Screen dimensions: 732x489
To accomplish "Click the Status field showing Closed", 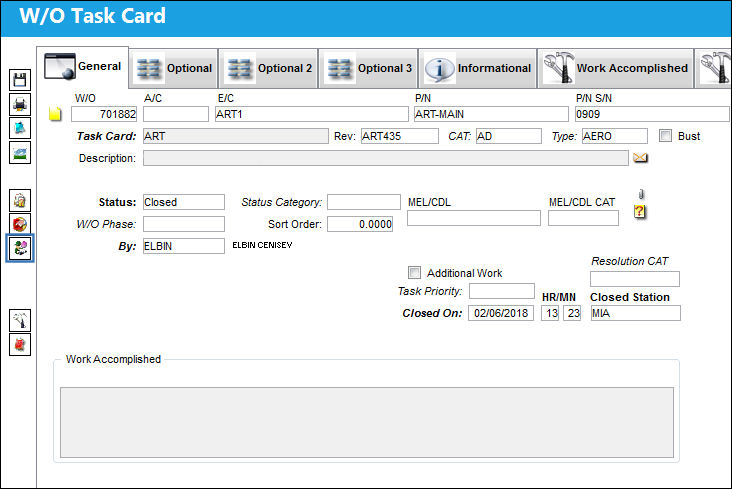I will click(183, 202).
